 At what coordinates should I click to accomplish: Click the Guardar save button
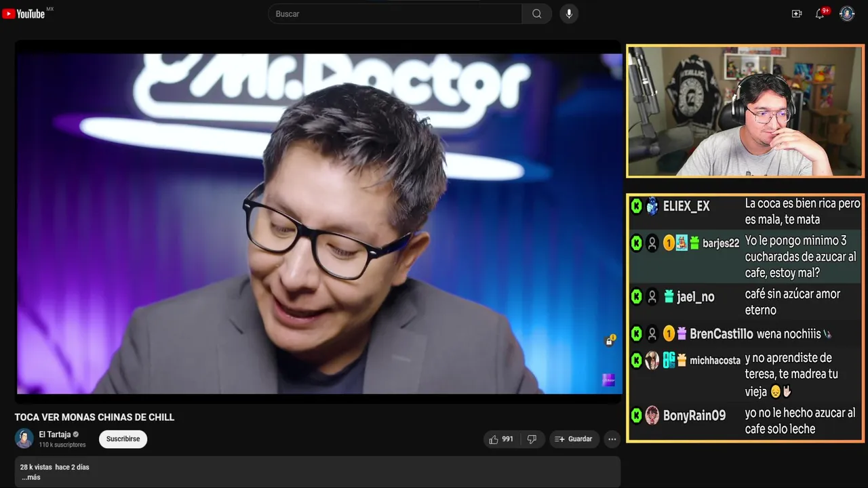pos(574,439)
